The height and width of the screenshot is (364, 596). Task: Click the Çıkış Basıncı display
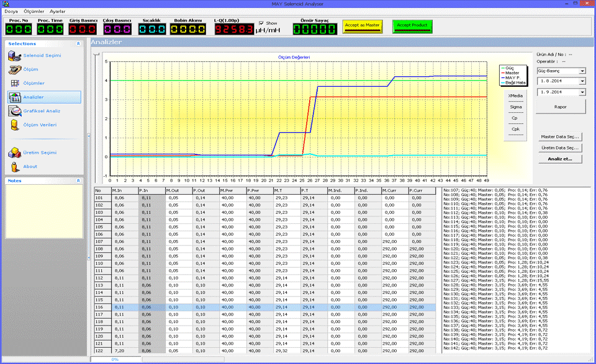[x=117, y=29]
